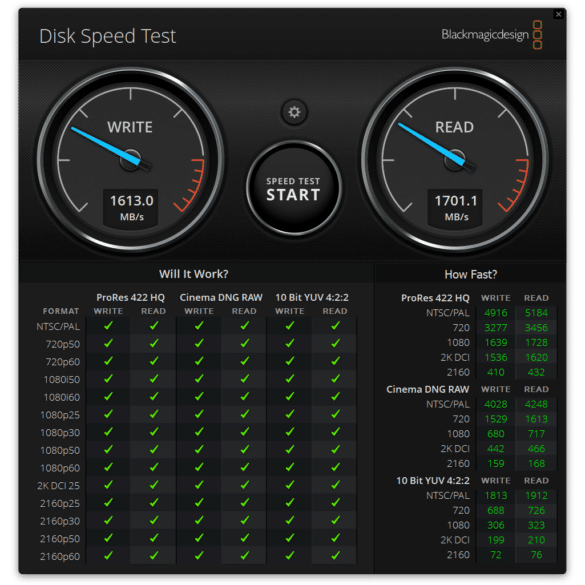Screen dimensions: 585x585
Task: Click the 1613.0 MB/s write speed readout
Action: (x=131, y=208)
